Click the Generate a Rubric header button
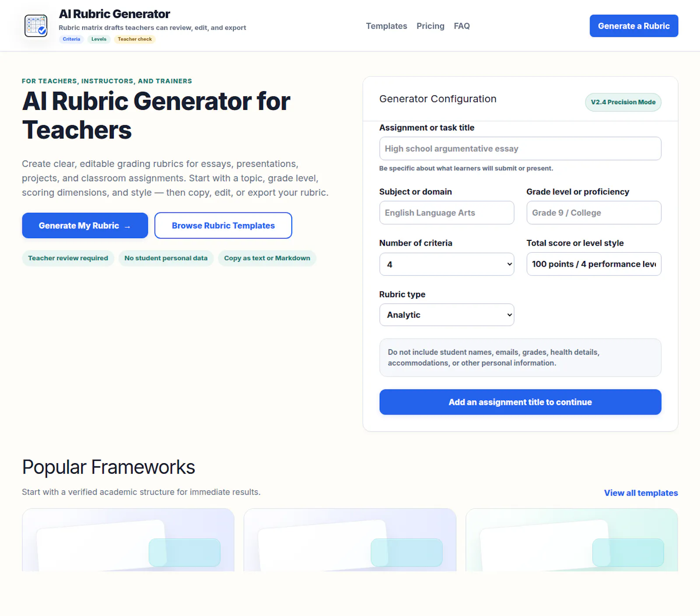The width and height of the screenshot is (700, 616). [633, 26]
